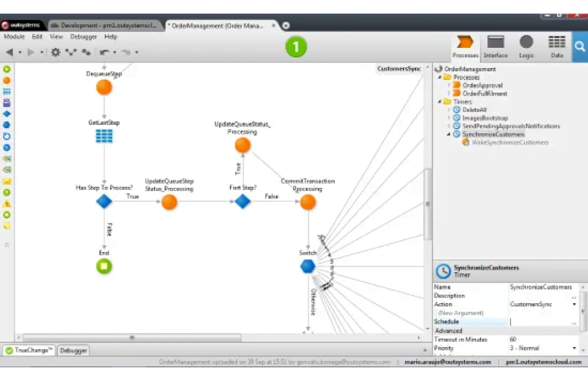Select the CommitTransaction Processing node
The width and height of the screenshot is (588, 381).
(308, 202)
